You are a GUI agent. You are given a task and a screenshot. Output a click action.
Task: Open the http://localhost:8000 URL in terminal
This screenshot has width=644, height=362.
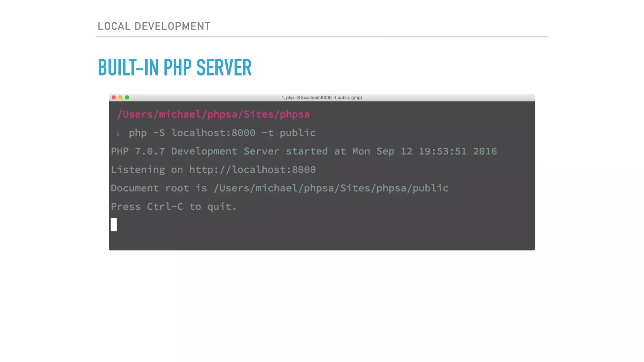pos(252,170)
